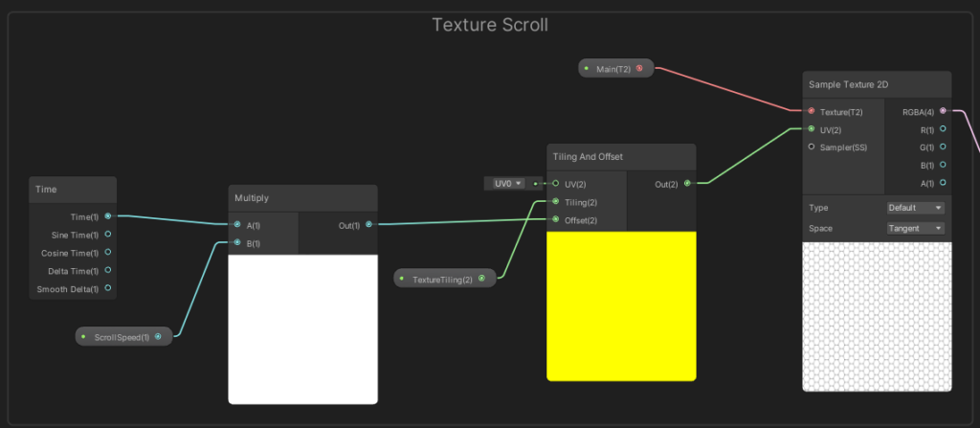Open the UV0 channel dropdown

[507, 183]
